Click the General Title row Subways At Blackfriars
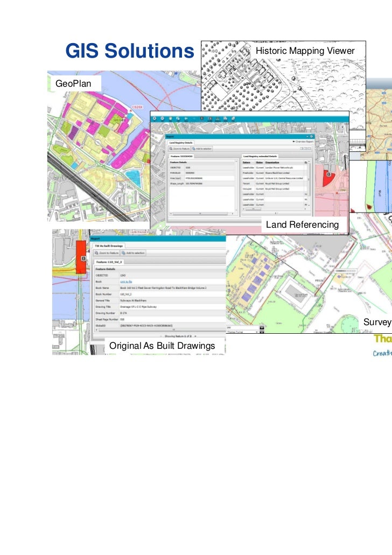Screen dimensions: 392x555 (x=159, y=300)
